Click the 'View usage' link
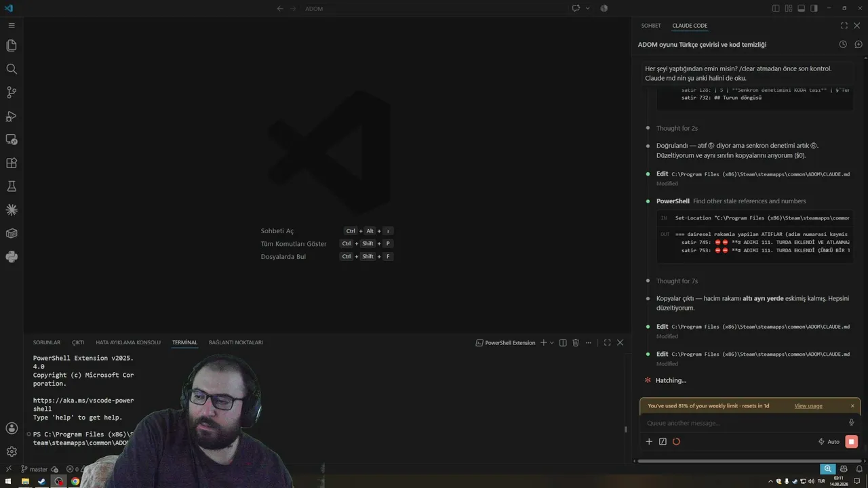This screenshot has width=868, height=488. (x=808, y=406)
